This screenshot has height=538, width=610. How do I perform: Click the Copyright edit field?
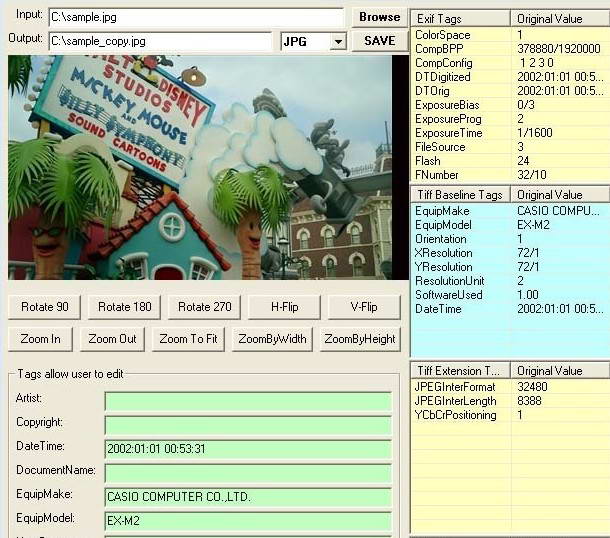248,425
